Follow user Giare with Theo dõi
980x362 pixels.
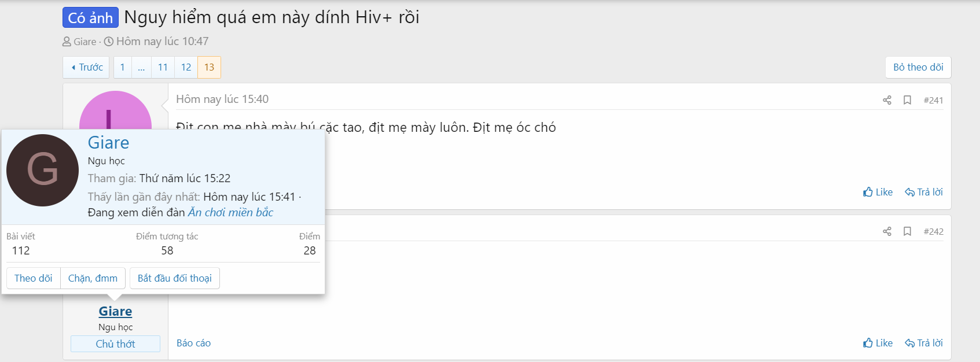34,278
